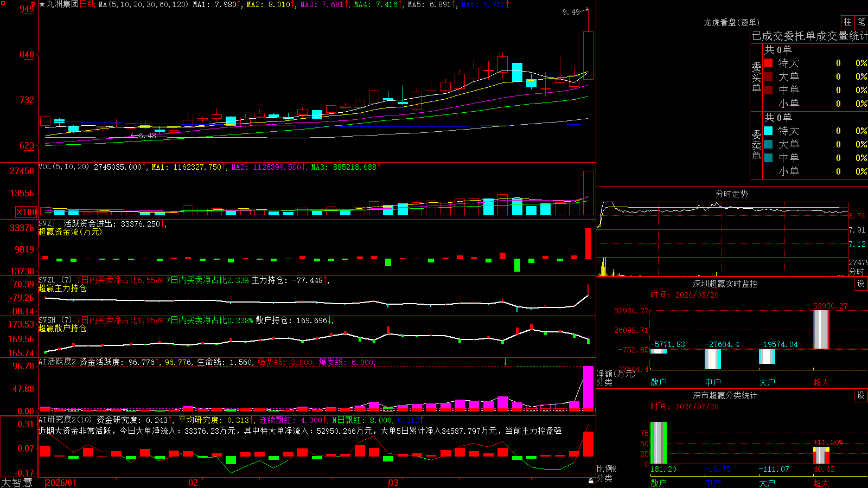Click the 02 month marker on time axis
Image resolution: width=868 pixels, height=488 pixels.
pyautogui.click(x=193, y=483)
